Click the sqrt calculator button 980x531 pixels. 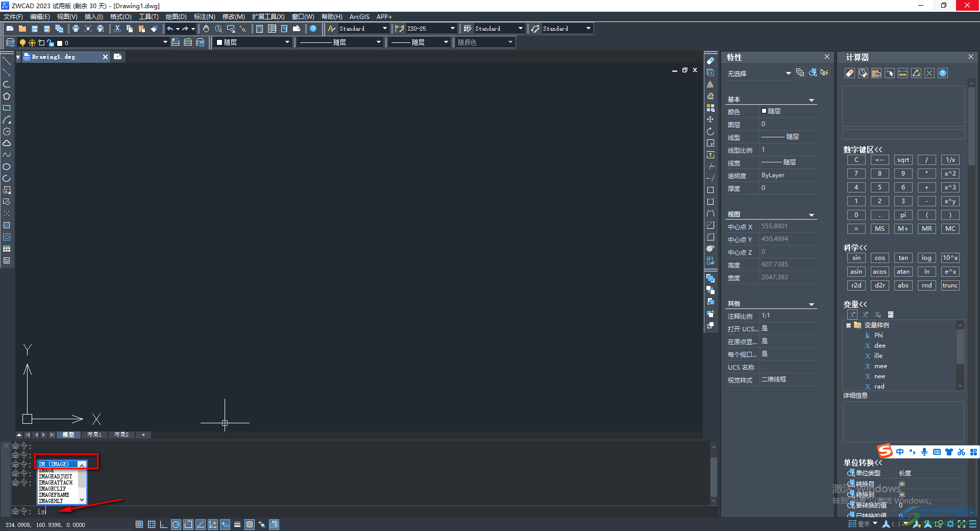pyautogui.click(x=903, y=160)
